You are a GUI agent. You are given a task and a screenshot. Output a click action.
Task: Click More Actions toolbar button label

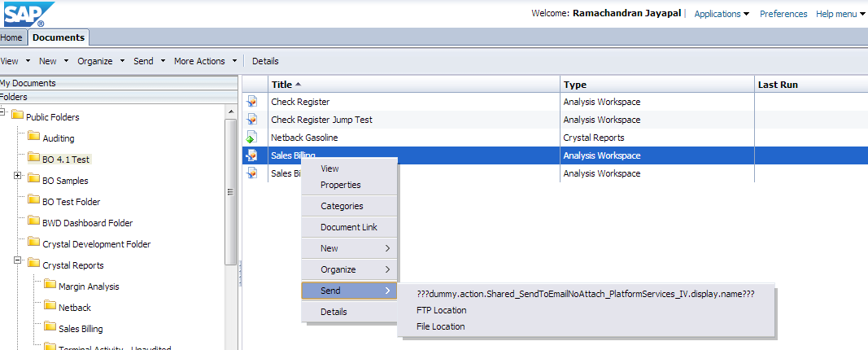[199, 61]
